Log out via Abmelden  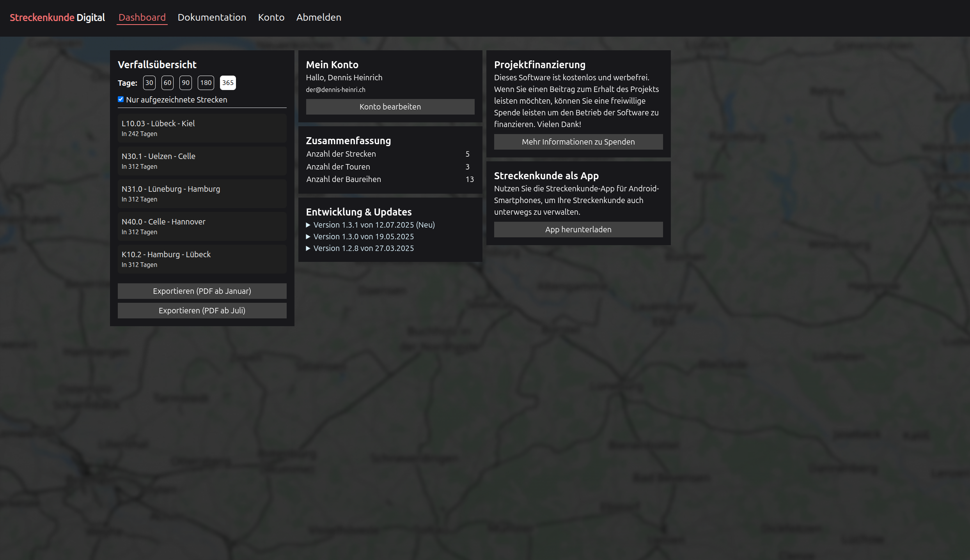point(319,17)
